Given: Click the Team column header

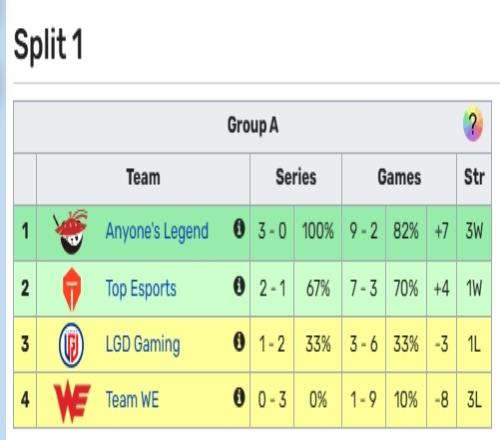Looking at the screenshot, I should (143, 177).
